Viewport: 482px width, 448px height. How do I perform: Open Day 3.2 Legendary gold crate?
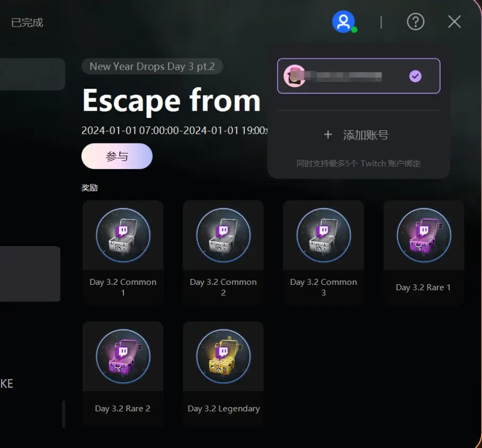click(x=223, y=356)
